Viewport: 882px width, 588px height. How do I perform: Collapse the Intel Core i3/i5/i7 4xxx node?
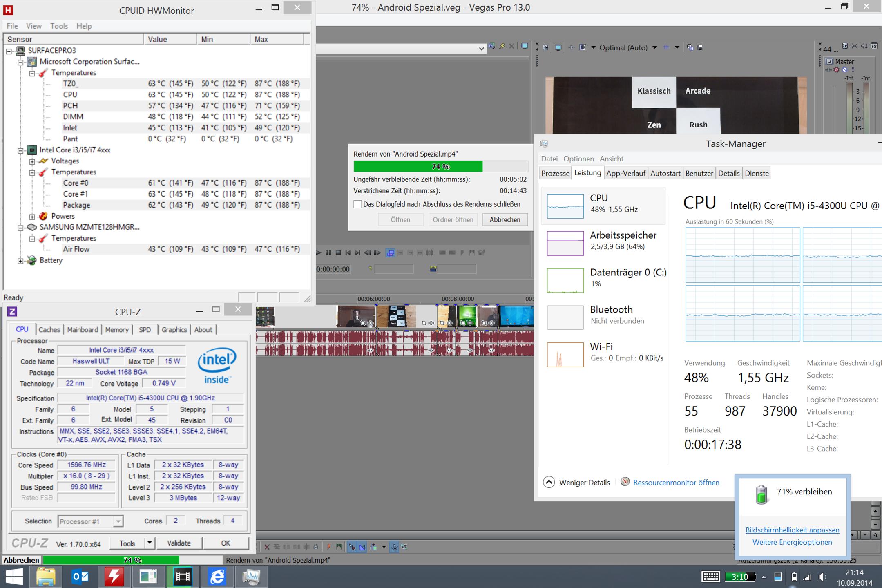click(x=20, y=150)
